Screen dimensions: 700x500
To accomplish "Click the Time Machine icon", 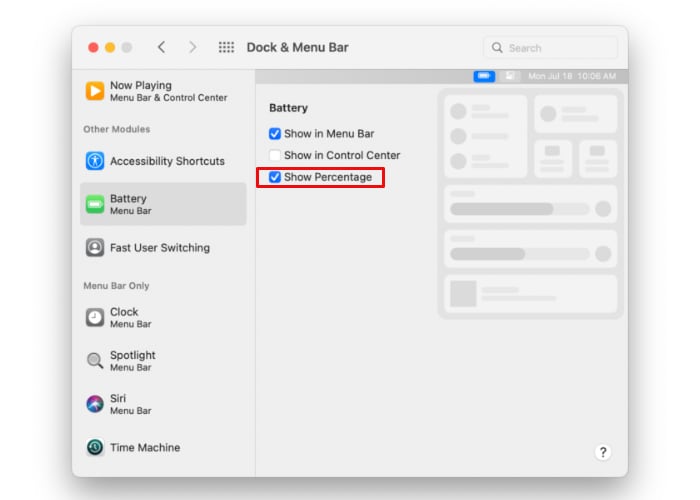I will coord(95,447).
